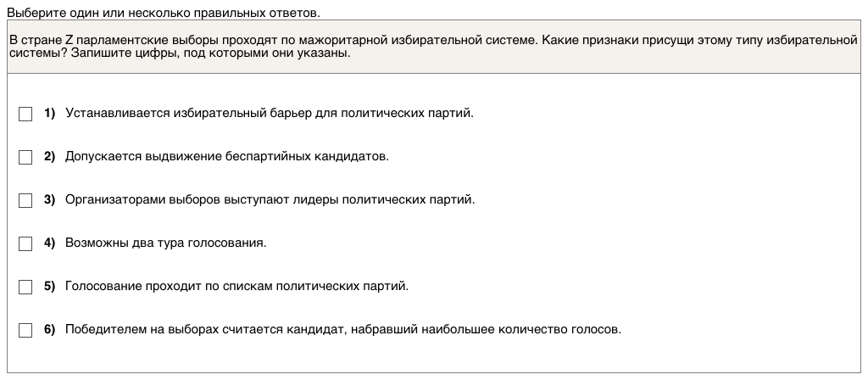The width and height of the screenshot is (868, 380).
Task: Click the bold number label "2)"
Action: coord(49,156)
